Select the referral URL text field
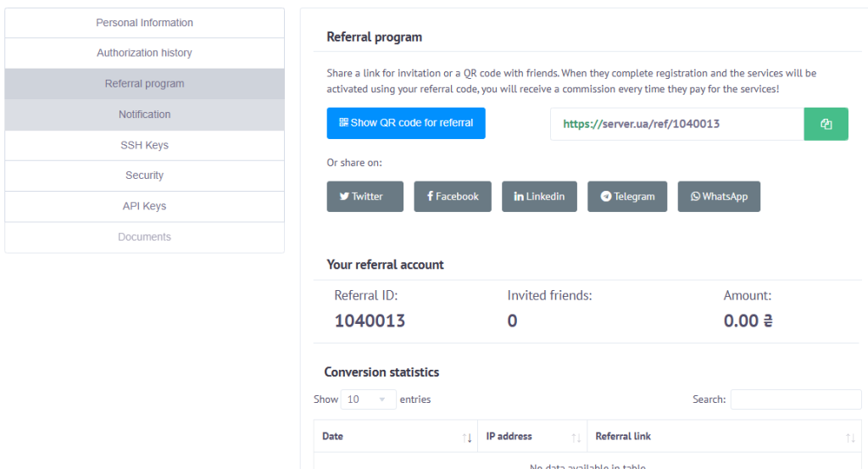 [676, 124]
